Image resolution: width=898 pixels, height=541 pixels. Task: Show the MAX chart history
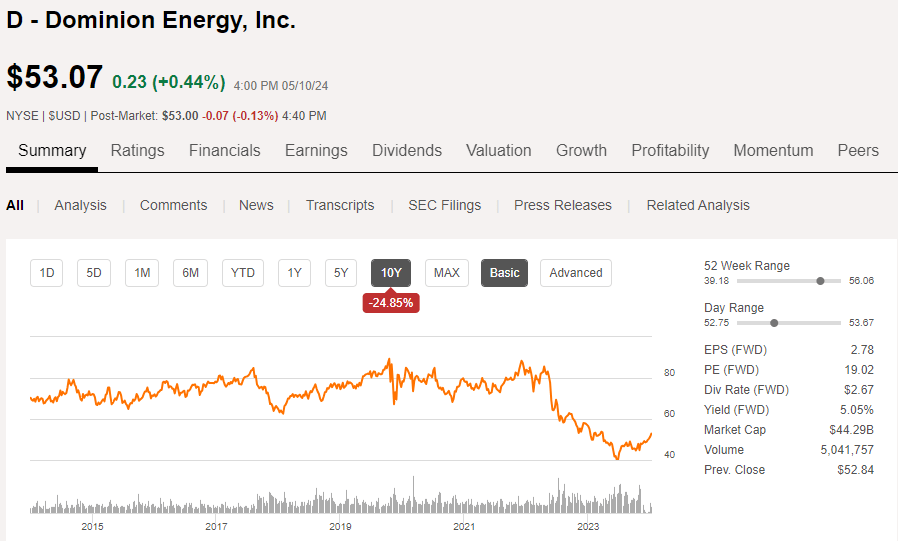[x=446, y=273]
